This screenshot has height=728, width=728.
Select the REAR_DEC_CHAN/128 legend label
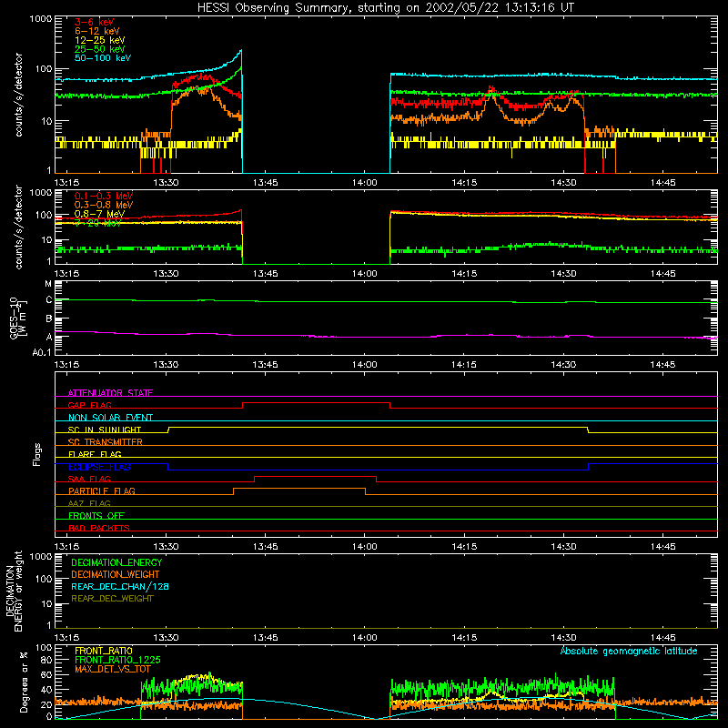(x=120, y=587)
